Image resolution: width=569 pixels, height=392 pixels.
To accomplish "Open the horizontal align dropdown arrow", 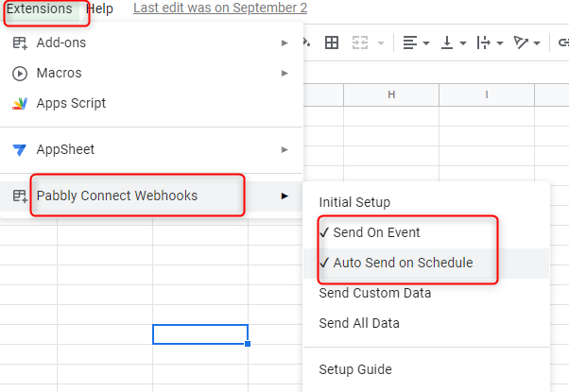I will click(426, 43).
